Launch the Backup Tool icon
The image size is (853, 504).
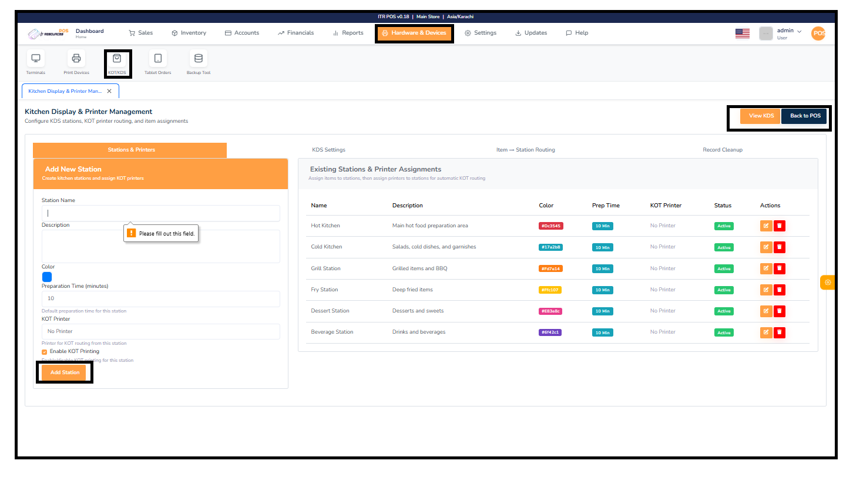[198, 58]
